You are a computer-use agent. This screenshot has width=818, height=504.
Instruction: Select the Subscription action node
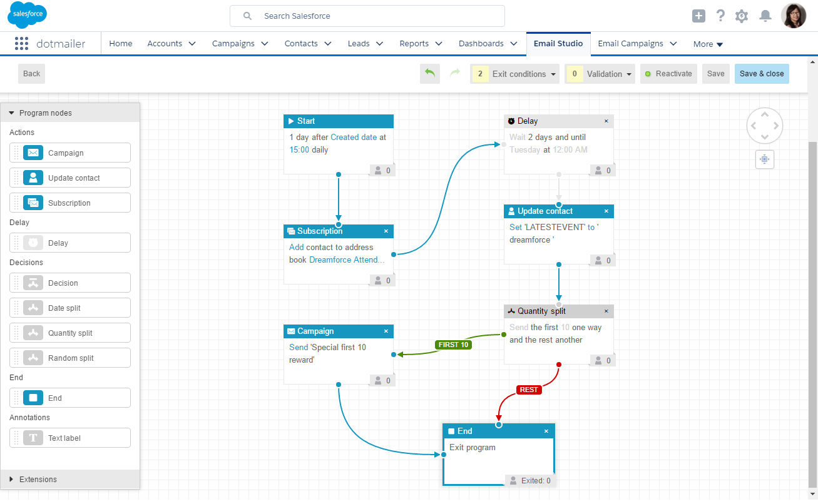[x=69, y=203]
